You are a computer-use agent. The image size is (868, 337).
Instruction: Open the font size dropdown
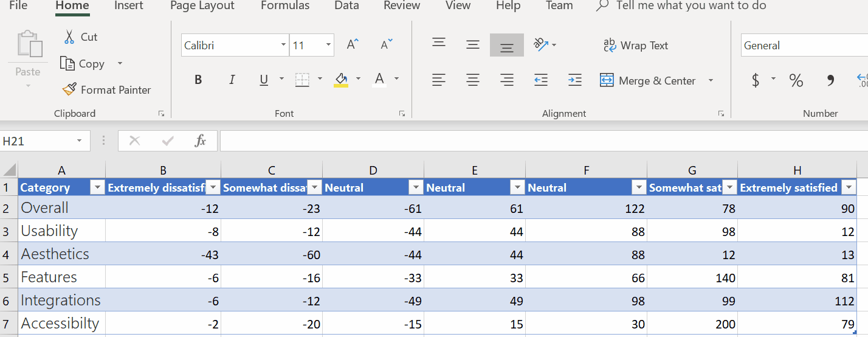328,45
